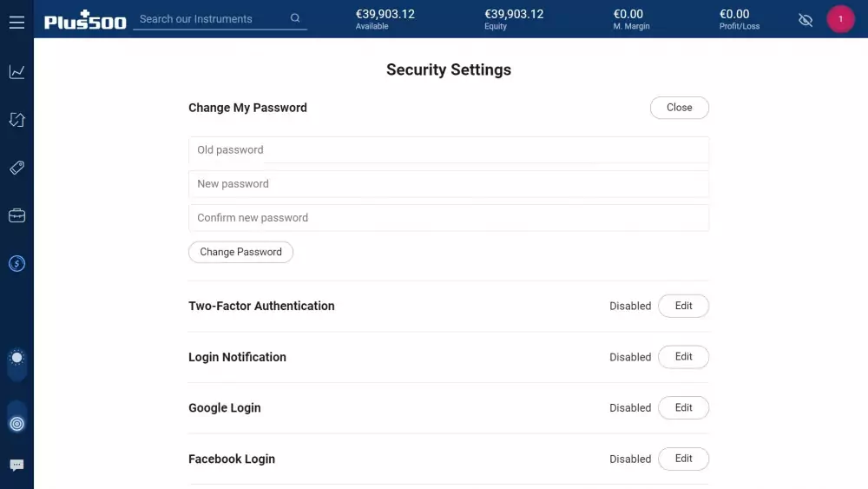Focus the Confirm new password field
The image size is (868, 489).
click(x=449, y=218)
